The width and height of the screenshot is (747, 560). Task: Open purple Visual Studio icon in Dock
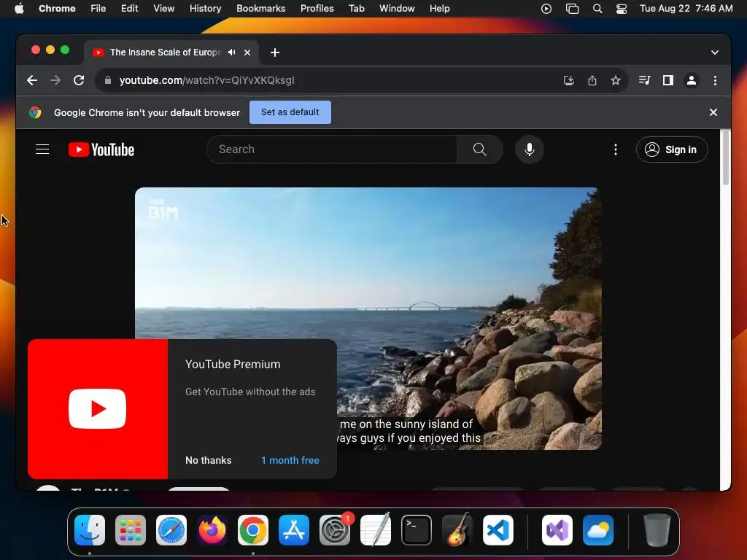point(557,530)
